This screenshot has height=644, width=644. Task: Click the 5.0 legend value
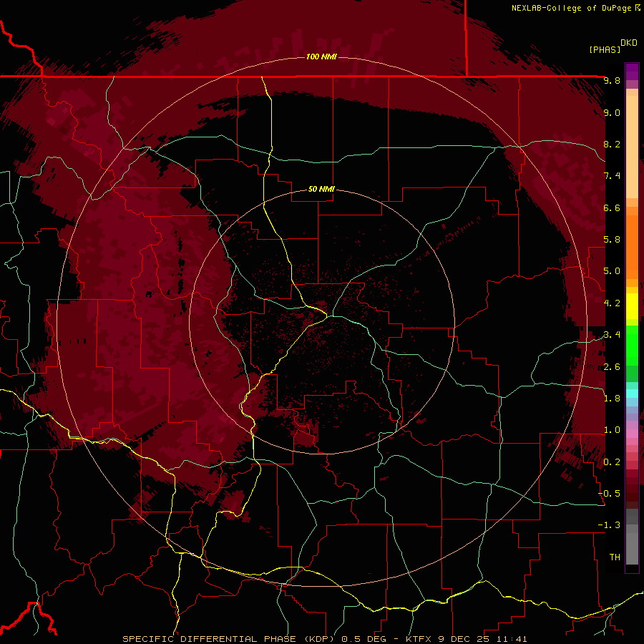click(x=612, y=271)
